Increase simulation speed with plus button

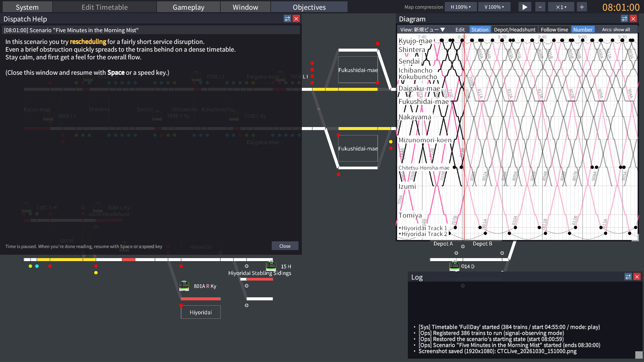[582, 7]
